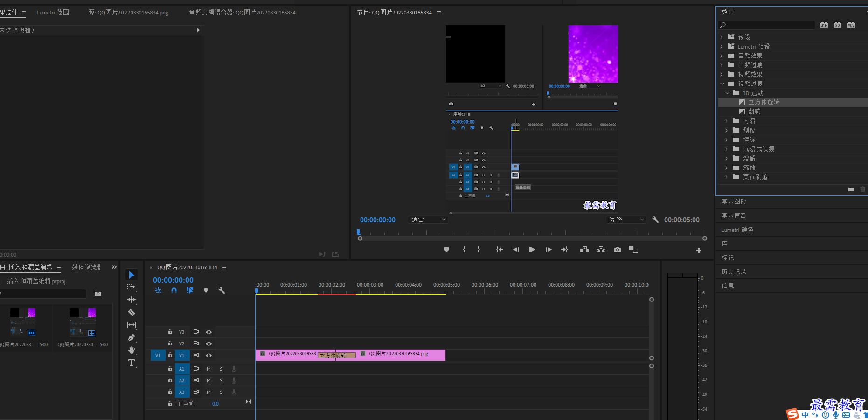Select the 翻转 transition effect

[x=754, y=112]
